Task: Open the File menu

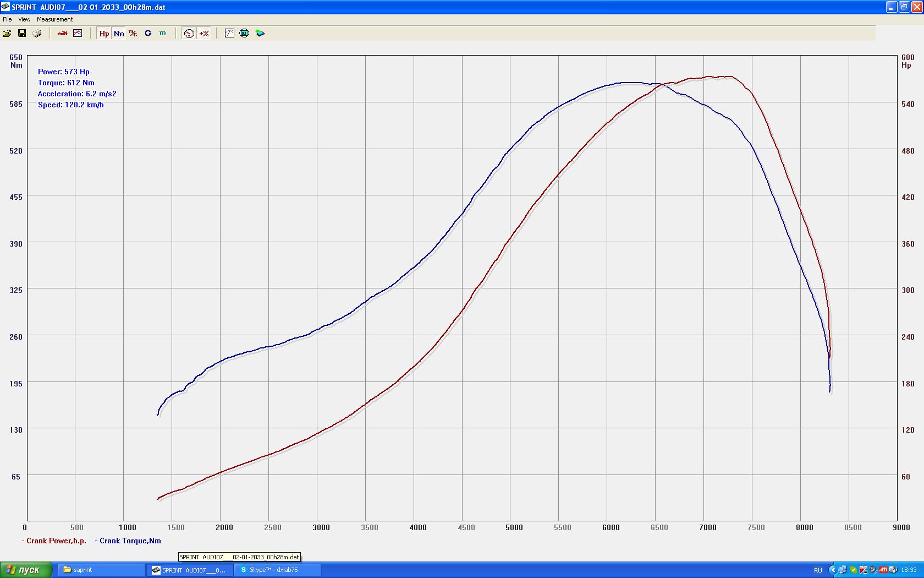Action: [x=7, y=19]
